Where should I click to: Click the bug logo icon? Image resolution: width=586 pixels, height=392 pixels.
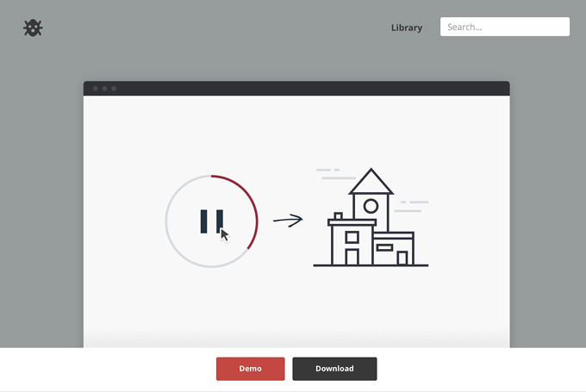33,28
